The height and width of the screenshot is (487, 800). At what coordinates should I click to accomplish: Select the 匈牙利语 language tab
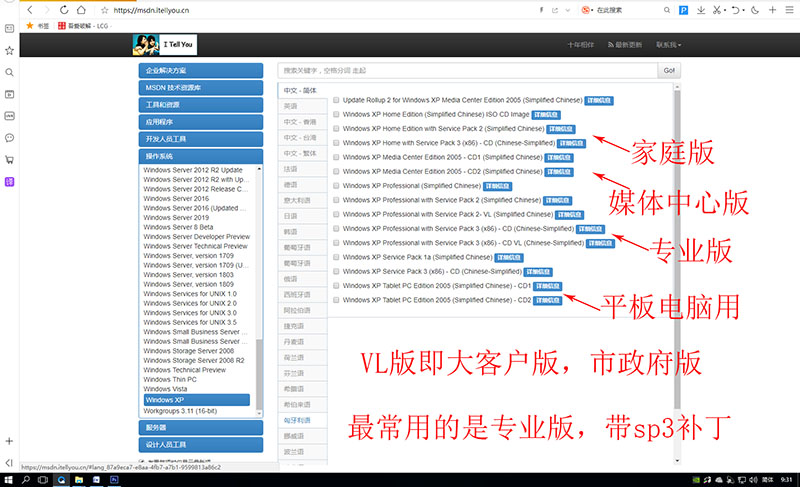point(303,420)
